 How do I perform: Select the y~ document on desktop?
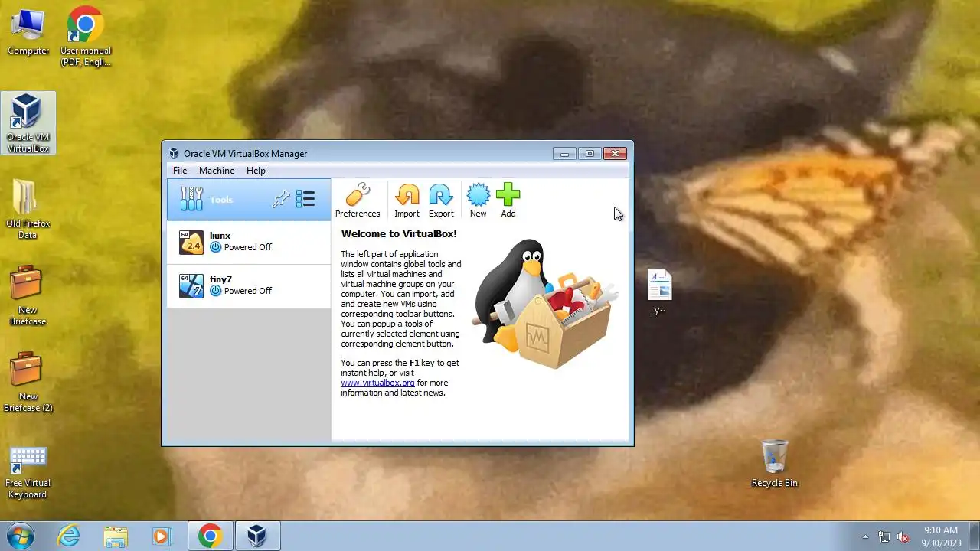click(659, 292)
